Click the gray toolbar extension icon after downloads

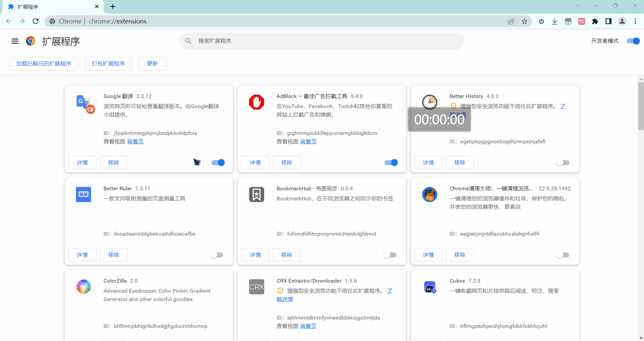click(x=568, y=21)
